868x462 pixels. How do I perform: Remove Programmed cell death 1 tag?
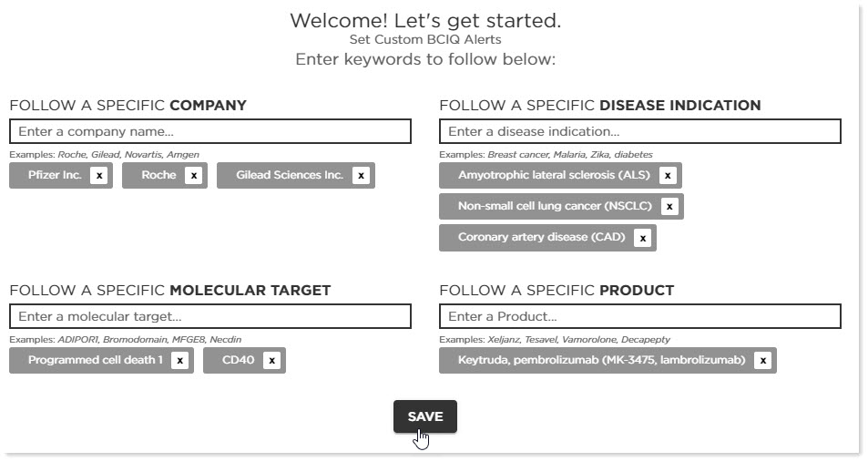click(180, 361)
